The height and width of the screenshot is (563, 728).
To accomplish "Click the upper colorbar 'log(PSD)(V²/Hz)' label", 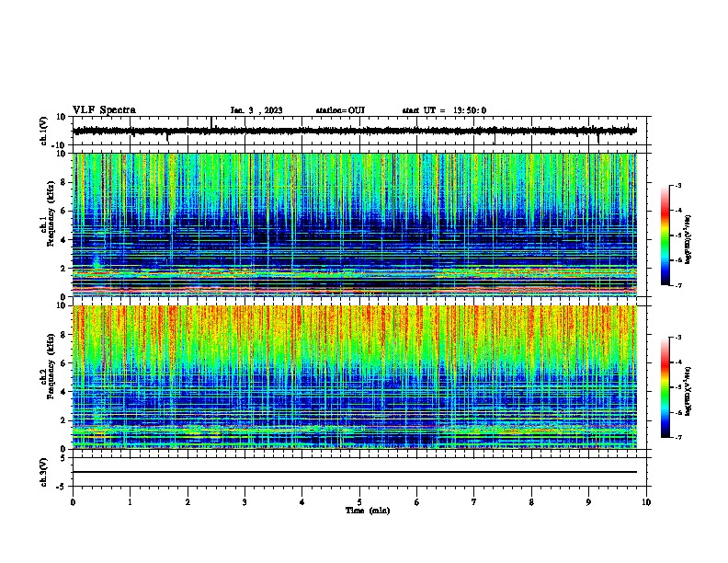I will 688,239.
